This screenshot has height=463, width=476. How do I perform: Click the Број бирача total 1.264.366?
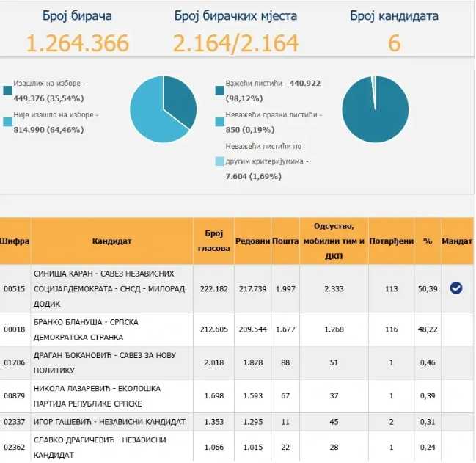77,43
